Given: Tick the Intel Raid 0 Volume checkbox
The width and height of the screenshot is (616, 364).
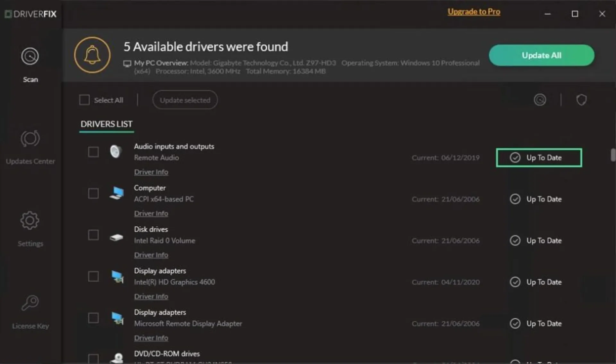Looking at the screenshot, I should pyautogui.click(x=93, y=235).
